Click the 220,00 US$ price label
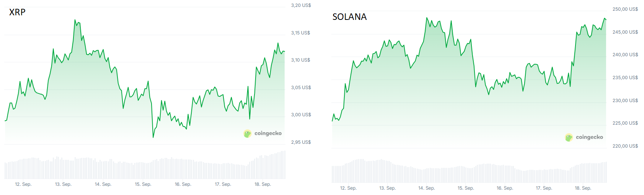The height and width of the screenshot is (195, 644). pyautogui.click(x=625, y=146)
